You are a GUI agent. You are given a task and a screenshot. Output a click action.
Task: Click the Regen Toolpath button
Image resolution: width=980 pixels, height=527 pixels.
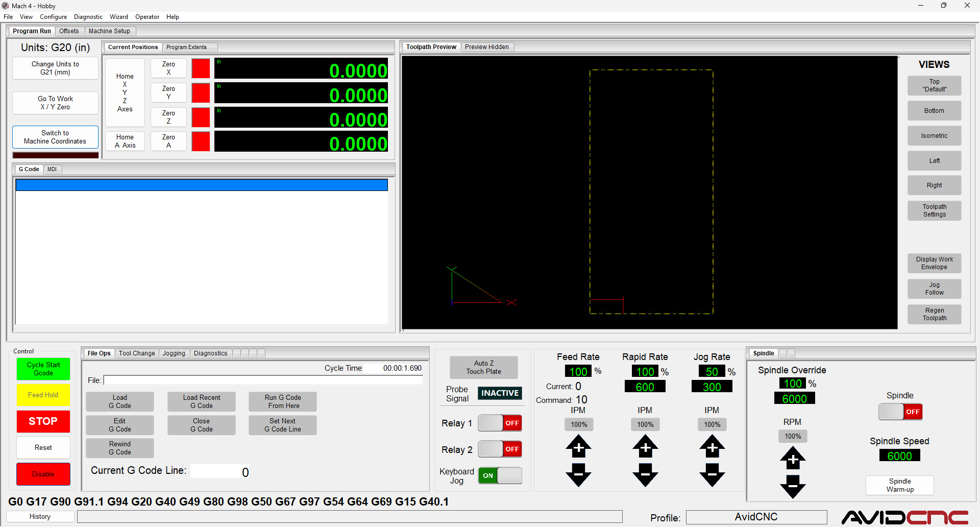[935, 314]
